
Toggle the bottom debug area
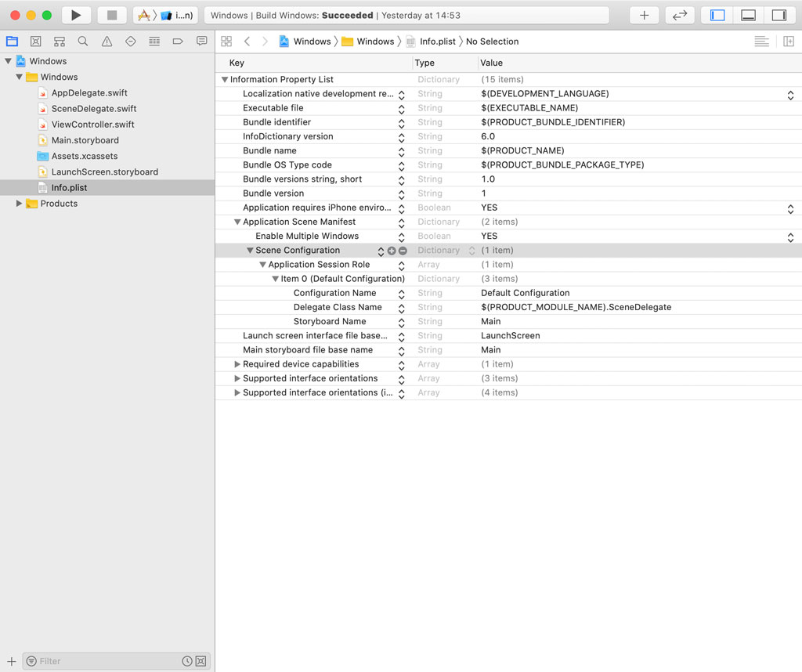747,15
